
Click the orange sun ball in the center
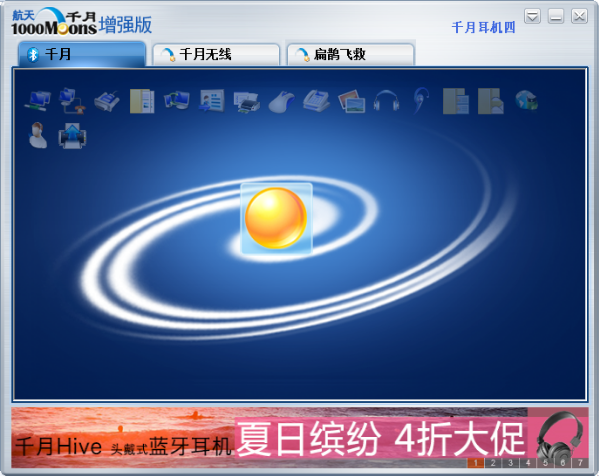point(276,218)
